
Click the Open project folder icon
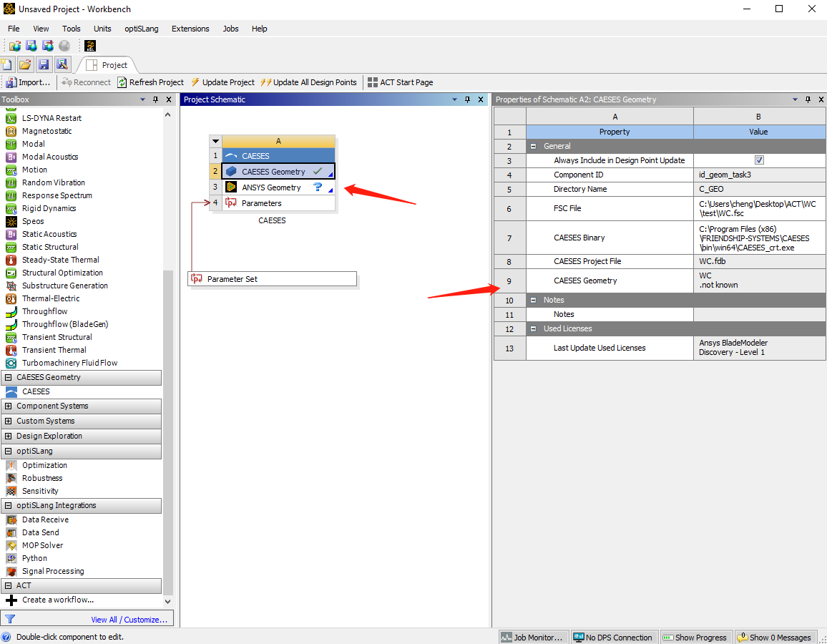pos(25,64)
